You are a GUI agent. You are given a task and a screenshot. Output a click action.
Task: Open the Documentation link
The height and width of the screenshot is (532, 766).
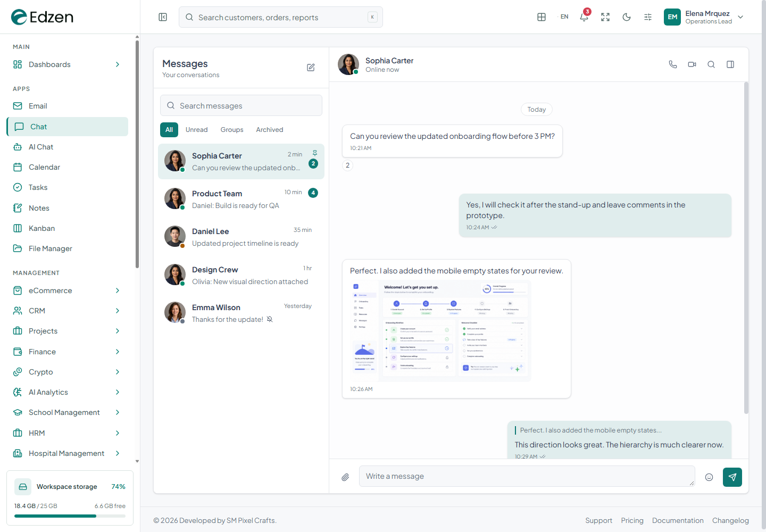pos(678,520)
